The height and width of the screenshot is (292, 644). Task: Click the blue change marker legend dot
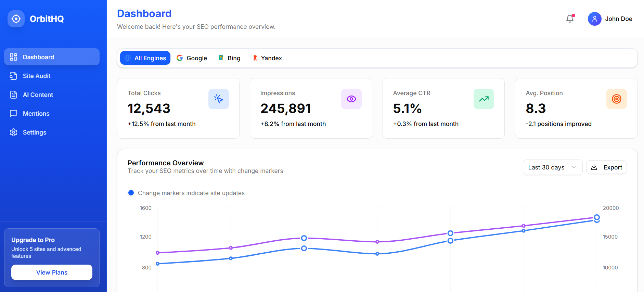point(131,193)
